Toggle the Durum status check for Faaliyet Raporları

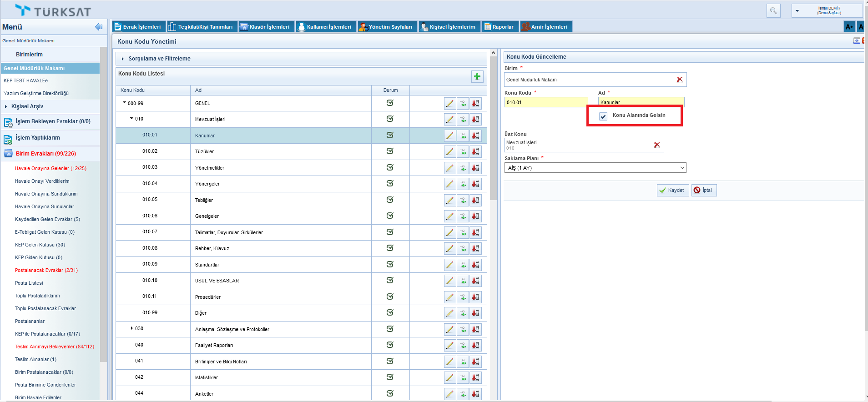click(x=390, y=345)
